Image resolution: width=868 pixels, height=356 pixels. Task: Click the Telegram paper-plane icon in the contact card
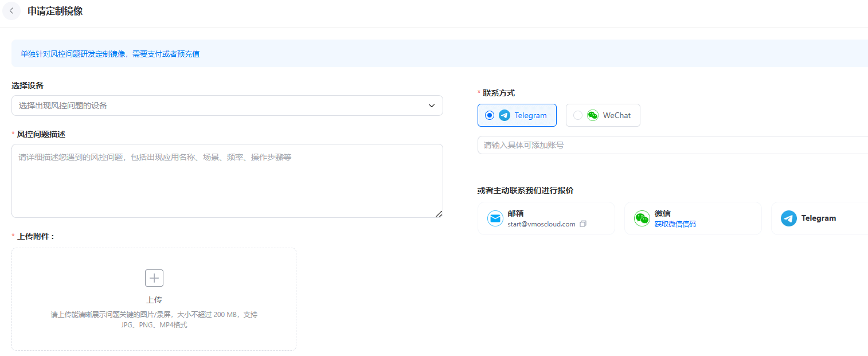coord(788,218)
